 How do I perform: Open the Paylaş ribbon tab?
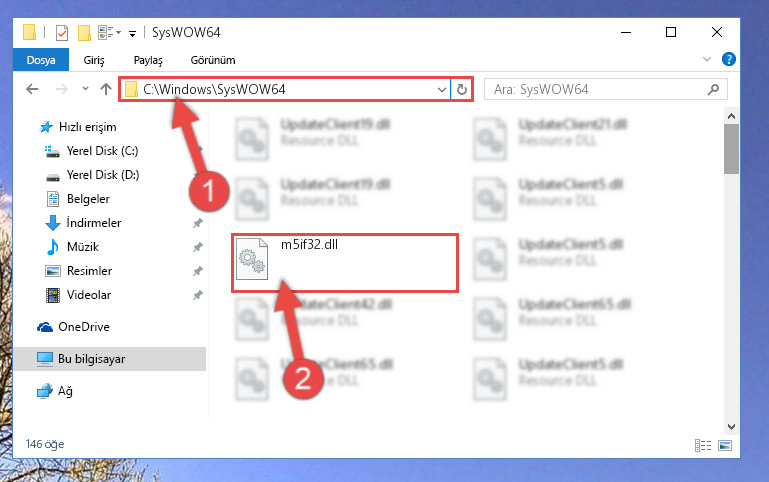coord(148,60)
